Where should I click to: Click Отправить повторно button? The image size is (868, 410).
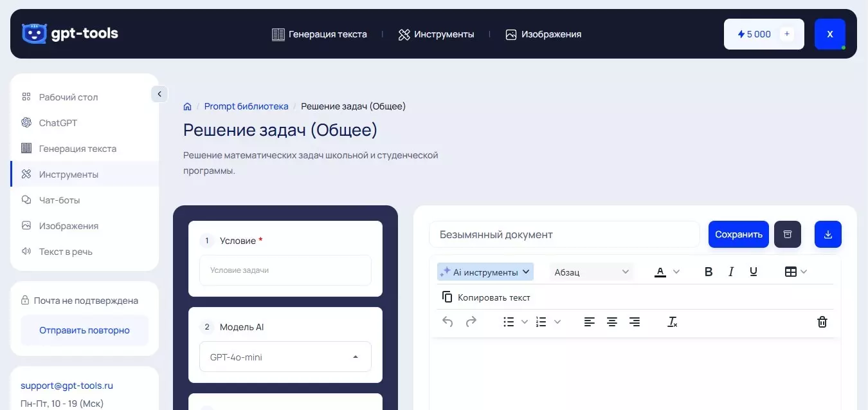84,330
